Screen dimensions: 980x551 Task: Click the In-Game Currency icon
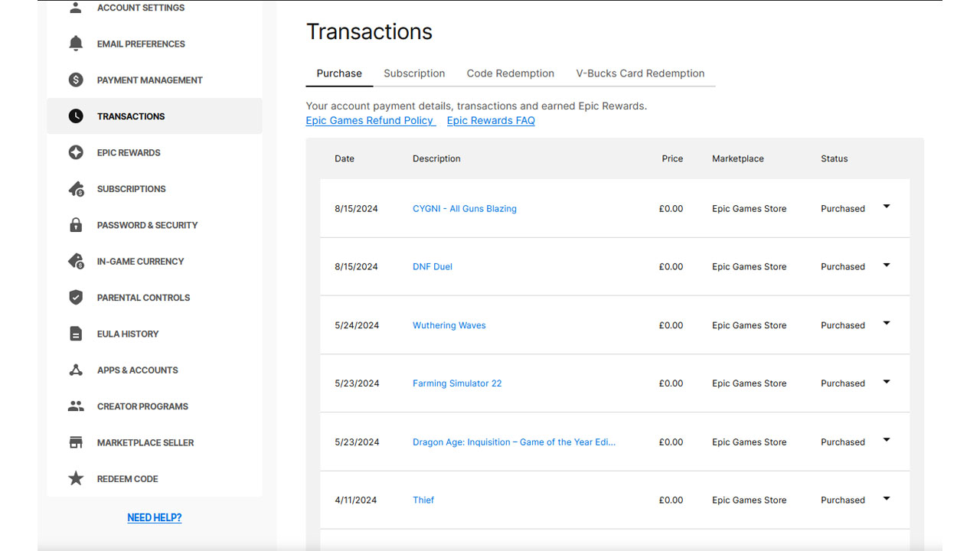click(x=75, y=261)
